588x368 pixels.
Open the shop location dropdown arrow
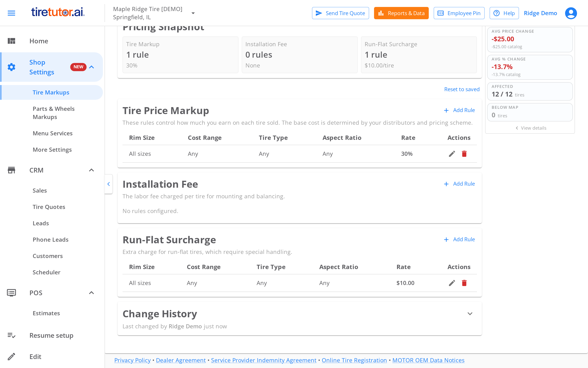[x=193, y=13]
